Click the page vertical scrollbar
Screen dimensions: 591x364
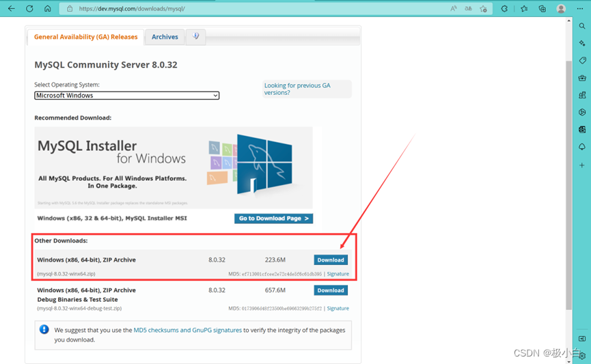568,184
